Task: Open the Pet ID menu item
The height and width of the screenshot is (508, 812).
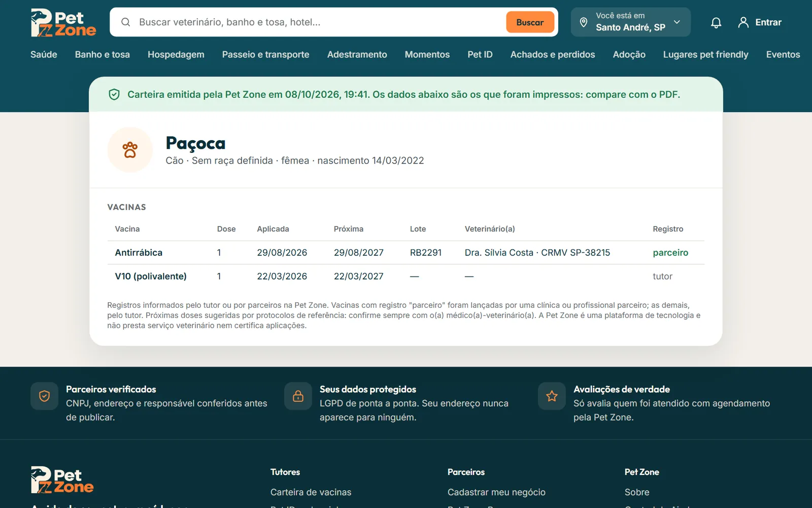Action: [480, 54]
